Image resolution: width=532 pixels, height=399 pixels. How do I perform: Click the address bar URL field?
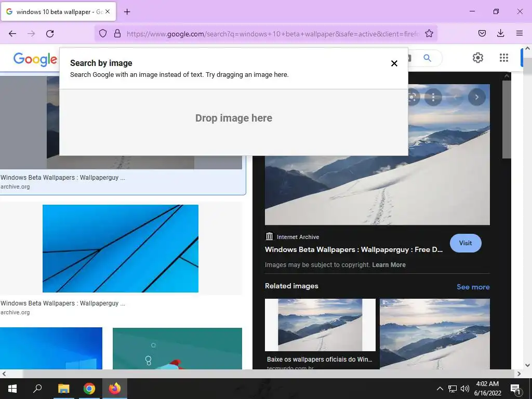(273, 34)
